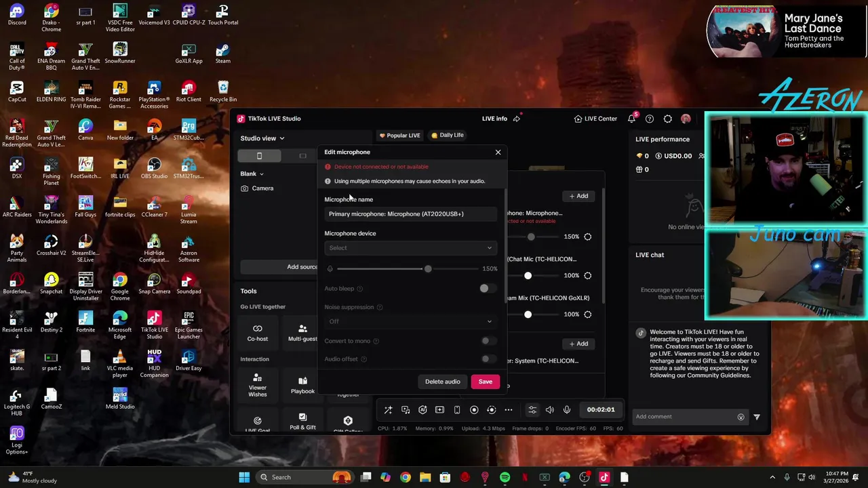The width and height of the screenshot is (868, 488).
Task: Open the LIVE info tab
Action: 494,119
